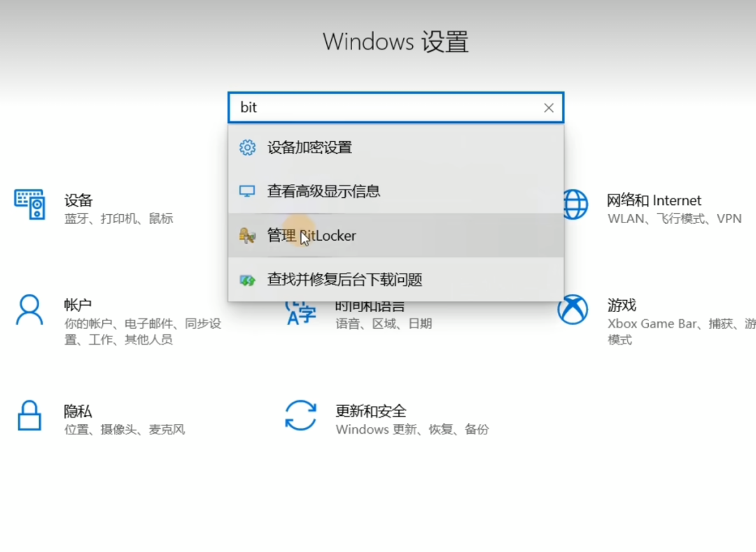
Task: Click the padlock icon for 隐私
Action: (29, 415)
